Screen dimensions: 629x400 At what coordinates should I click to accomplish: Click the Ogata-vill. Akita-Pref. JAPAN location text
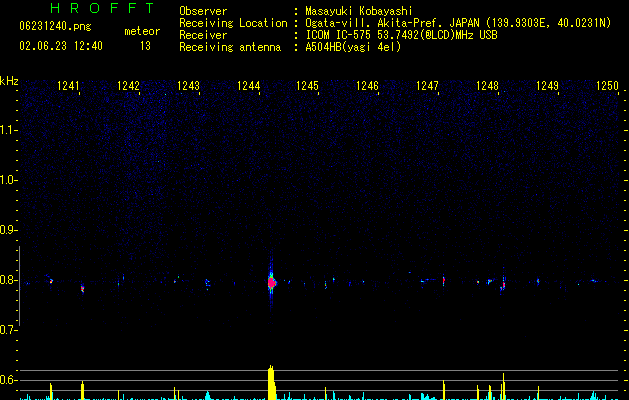pyautogui.click(x=458, y=23)
